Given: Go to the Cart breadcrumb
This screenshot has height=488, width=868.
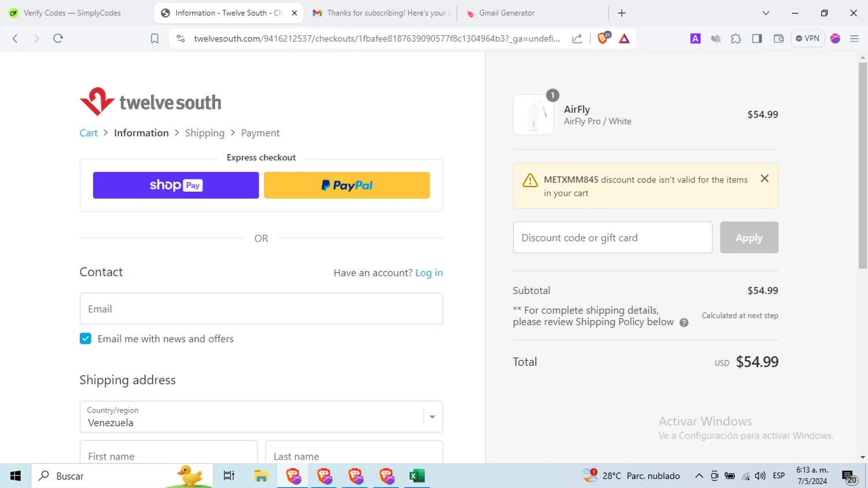Looking at the screenshot, I should click(x=89, y=133).
